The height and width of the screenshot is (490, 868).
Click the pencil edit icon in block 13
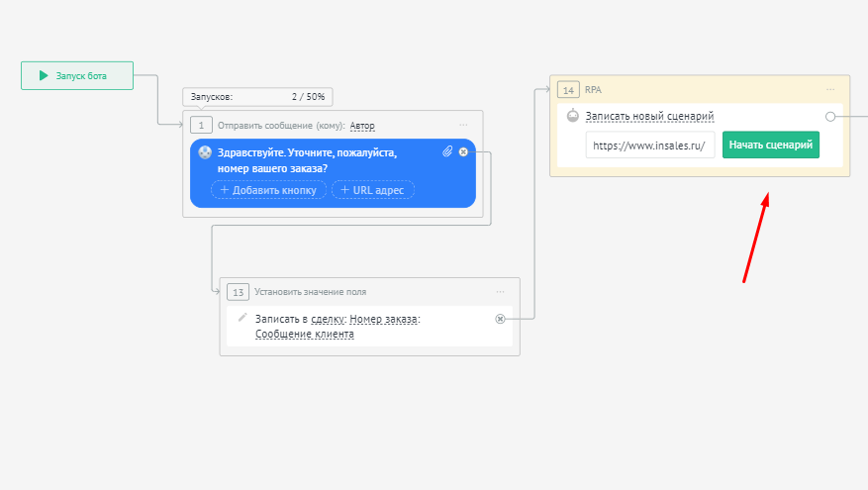coord(242,317)
